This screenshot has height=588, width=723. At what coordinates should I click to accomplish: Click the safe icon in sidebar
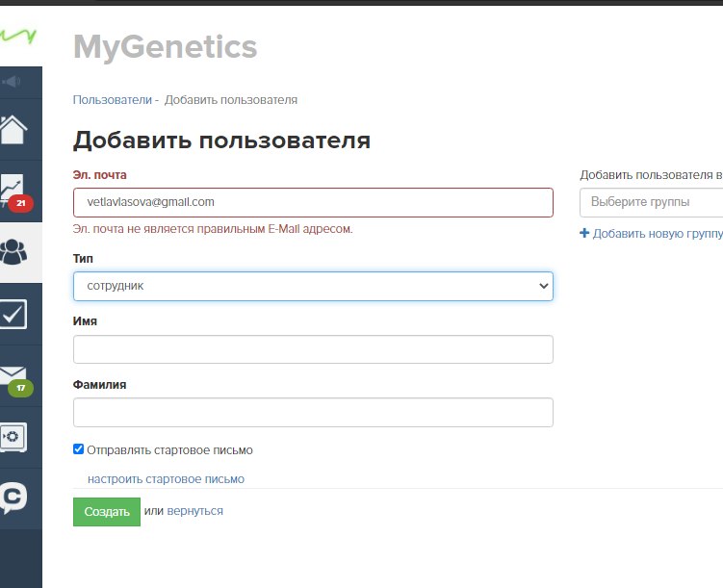[x=13, y=437]
